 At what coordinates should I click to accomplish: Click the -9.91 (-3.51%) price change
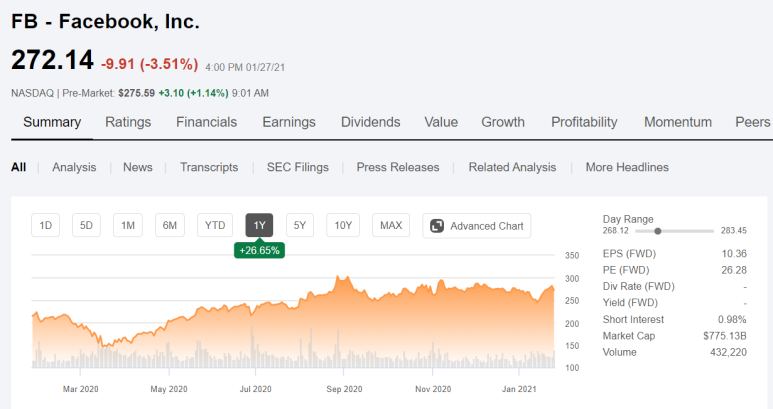pyautogui.click(x=149, y=64)
